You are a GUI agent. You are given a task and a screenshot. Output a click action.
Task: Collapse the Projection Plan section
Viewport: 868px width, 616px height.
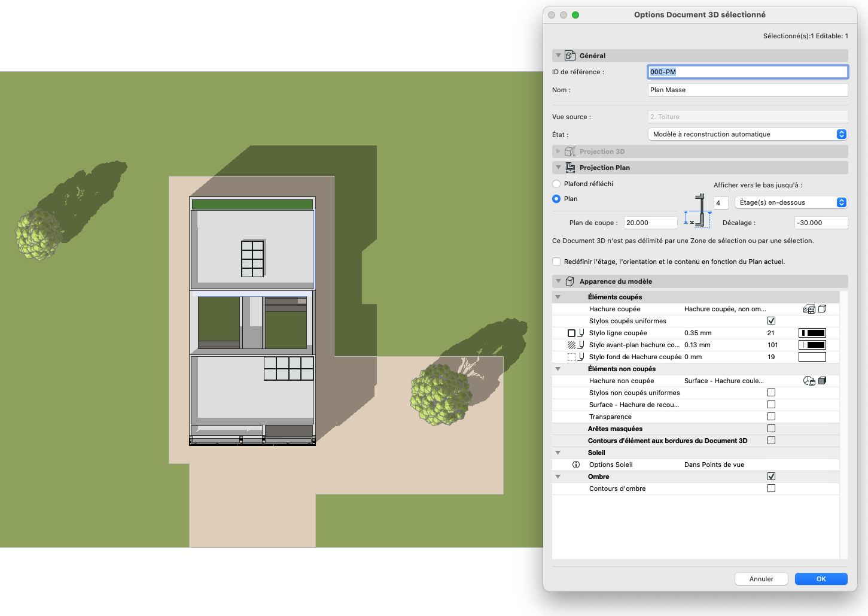[x=558, y=168]
